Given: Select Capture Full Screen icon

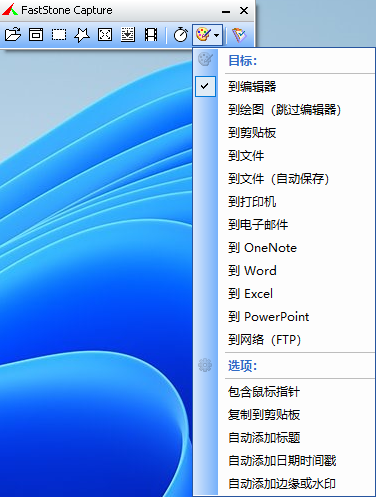Looking at the screenshot, I should point(105,35).
